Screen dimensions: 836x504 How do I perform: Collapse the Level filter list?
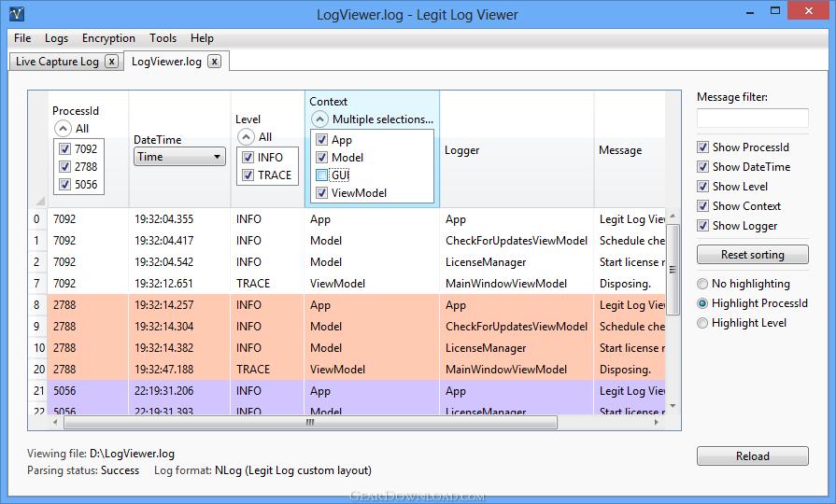246,137
